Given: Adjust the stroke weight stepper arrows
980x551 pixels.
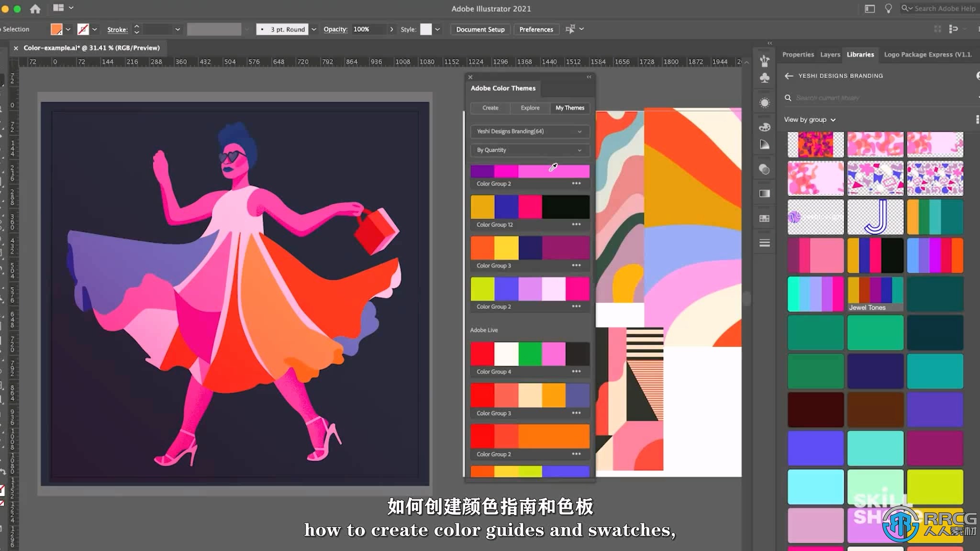Looking at the screenshot, I should tap(136, 29).
